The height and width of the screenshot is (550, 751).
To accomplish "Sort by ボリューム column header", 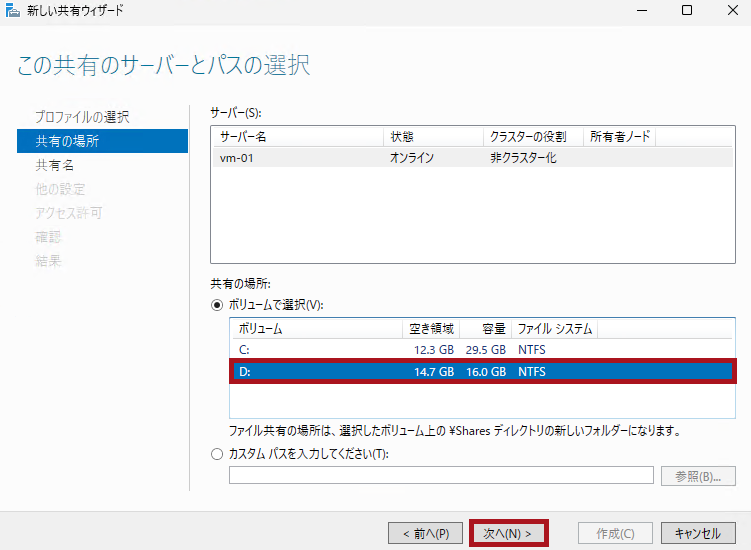I will tap(317, 329).
